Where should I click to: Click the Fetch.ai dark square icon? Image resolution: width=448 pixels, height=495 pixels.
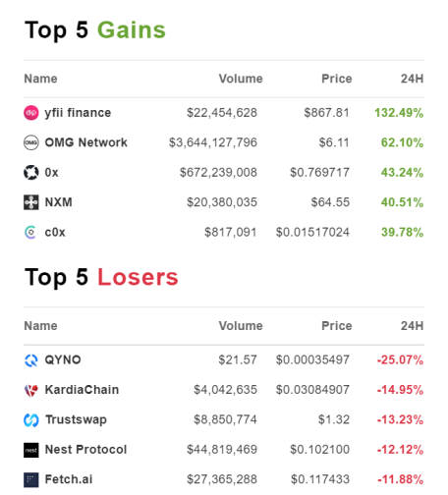[31, 479]
